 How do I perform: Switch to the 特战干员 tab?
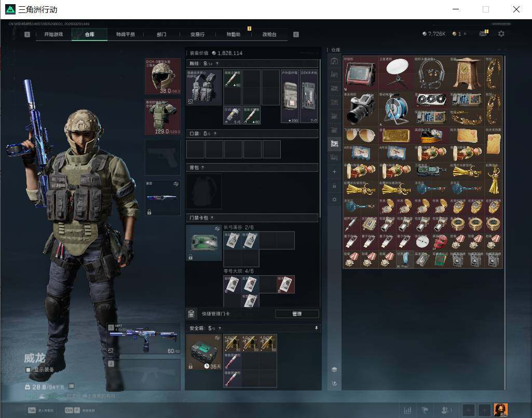click(126, 34)
